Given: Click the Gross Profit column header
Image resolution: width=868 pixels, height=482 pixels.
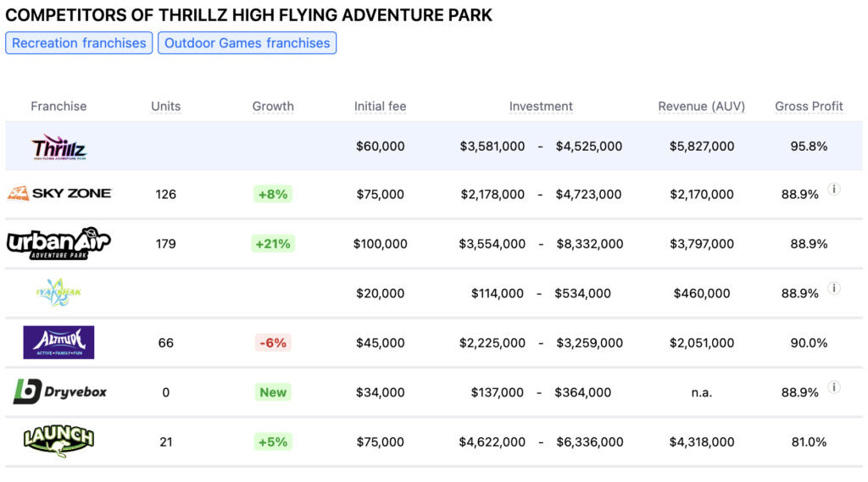Looking at the screenshot, I should (809, 106).
